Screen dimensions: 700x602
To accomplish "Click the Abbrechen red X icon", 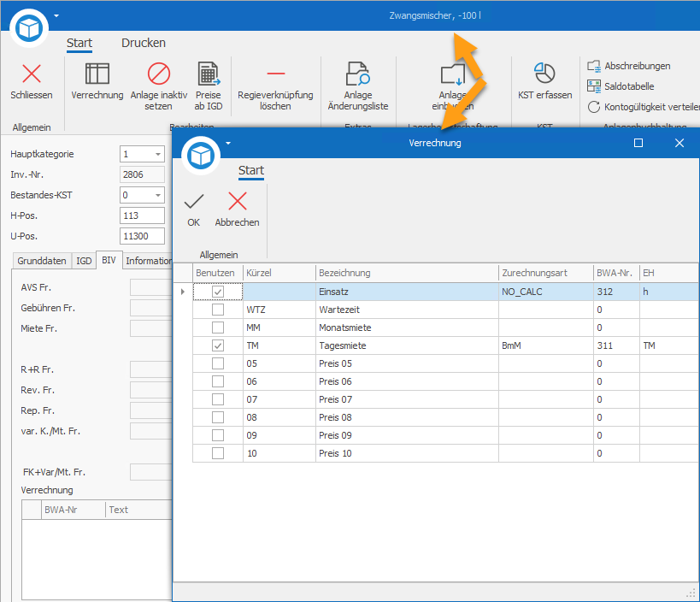I will (x=237, y=201).
